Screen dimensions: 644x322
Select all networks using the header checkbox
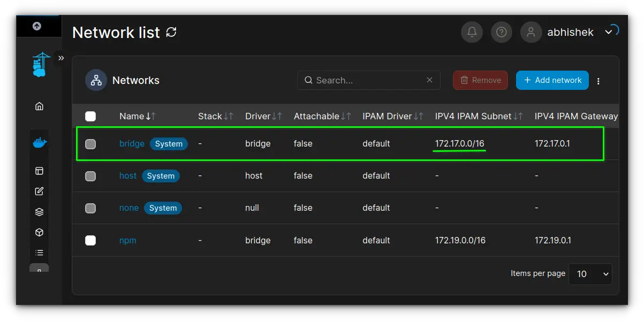click(90, 116)
